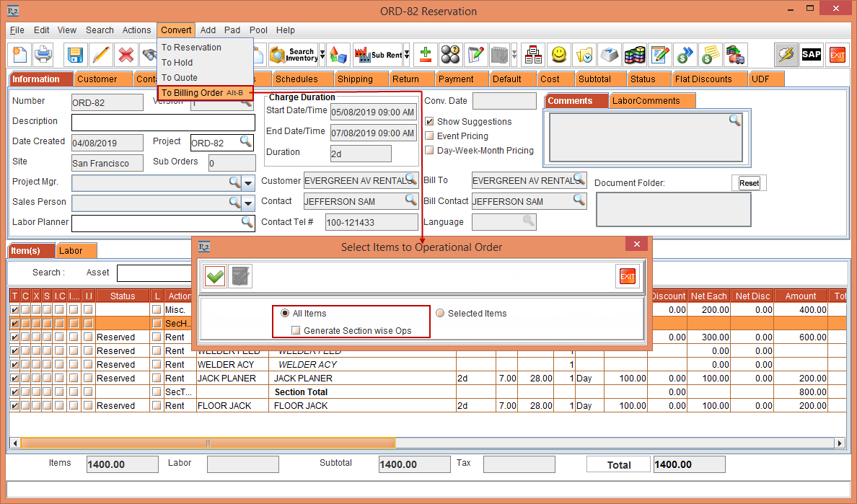Click the Save floppy disk icon

(x=76, y=55)
